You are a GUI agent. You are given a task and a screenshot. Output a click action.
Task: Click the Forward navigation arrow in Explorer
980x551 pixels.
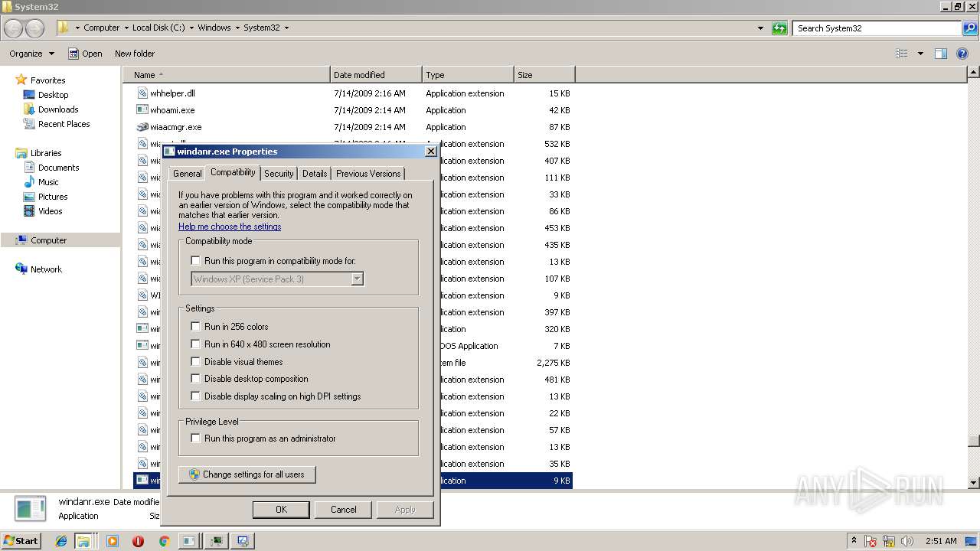click(34, 28)
